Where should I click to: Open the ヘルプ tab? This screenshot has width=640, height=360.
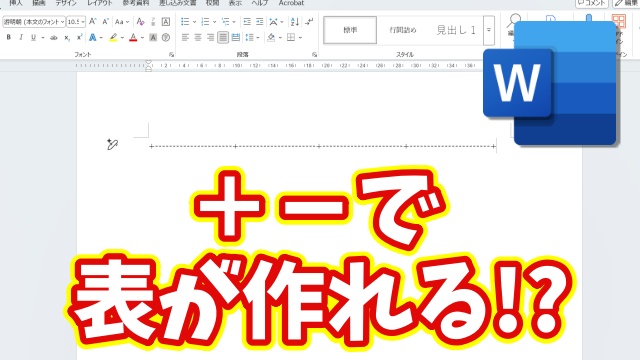coord(260,3)
